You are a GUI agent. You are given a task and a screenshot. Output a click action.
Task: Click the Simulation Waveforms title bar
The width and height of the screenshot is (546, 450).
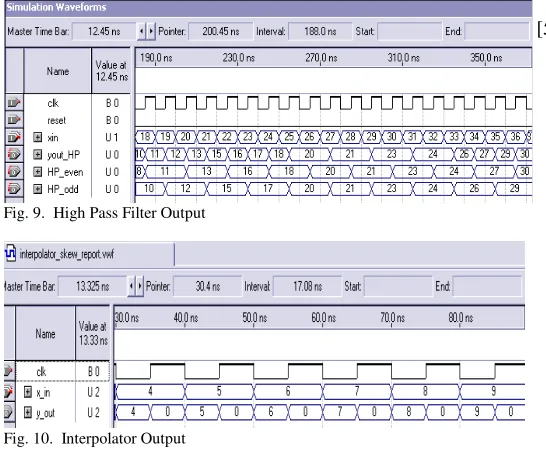point(268,7)
